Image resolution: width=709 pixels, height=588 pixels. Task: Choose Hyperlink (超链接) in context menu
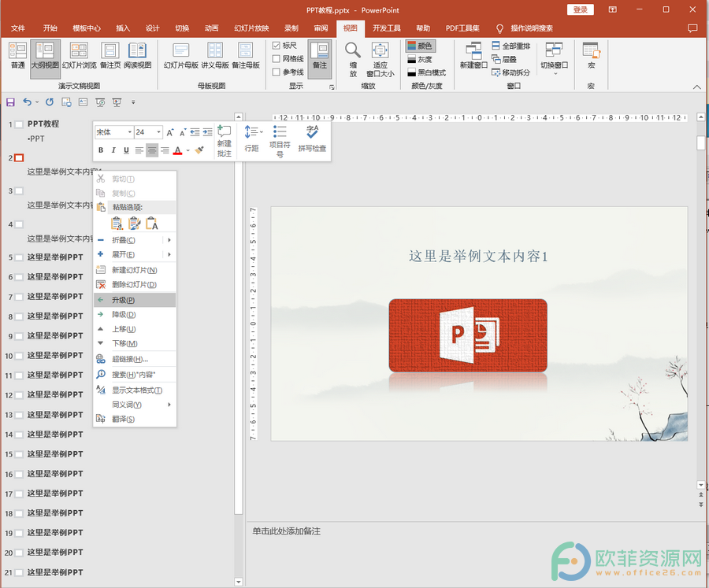pyautogui.click(x=135, y=359)
